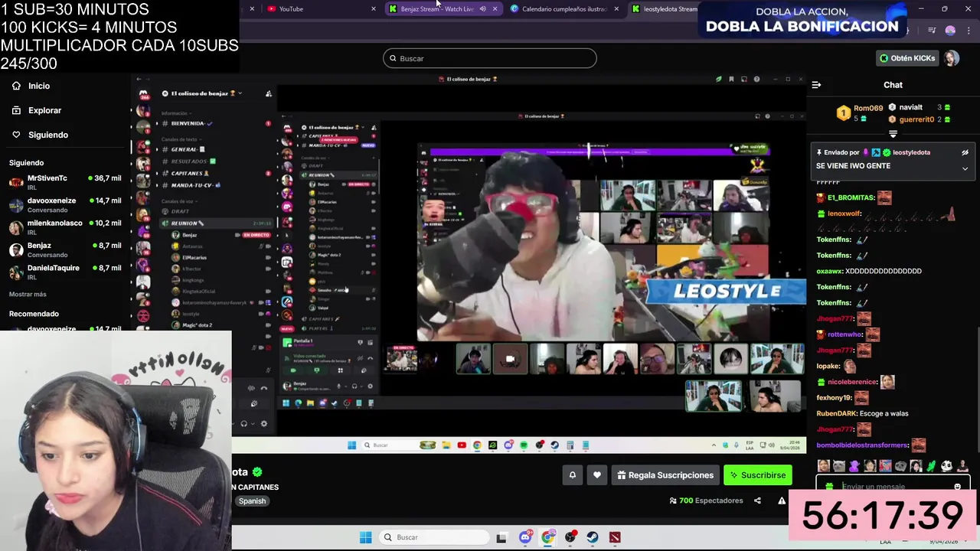Click the notification bell button

coord(572,475)
